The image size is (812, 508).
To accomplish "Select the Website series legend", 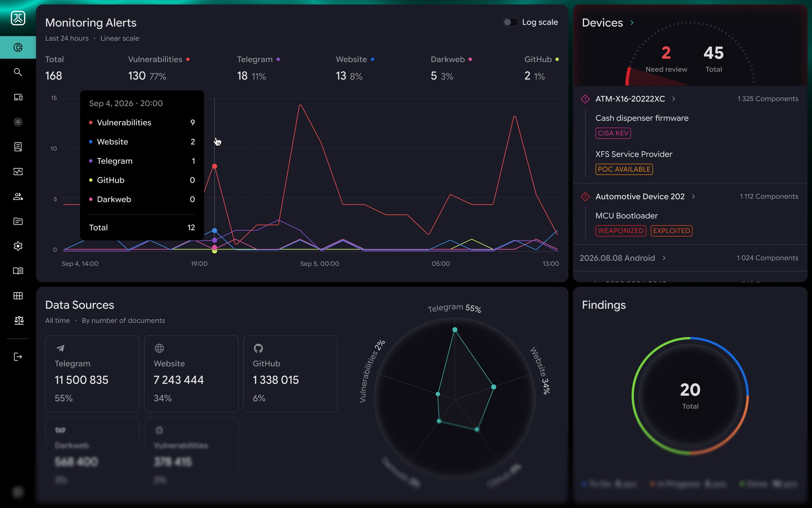I will (x=355, y=59).
